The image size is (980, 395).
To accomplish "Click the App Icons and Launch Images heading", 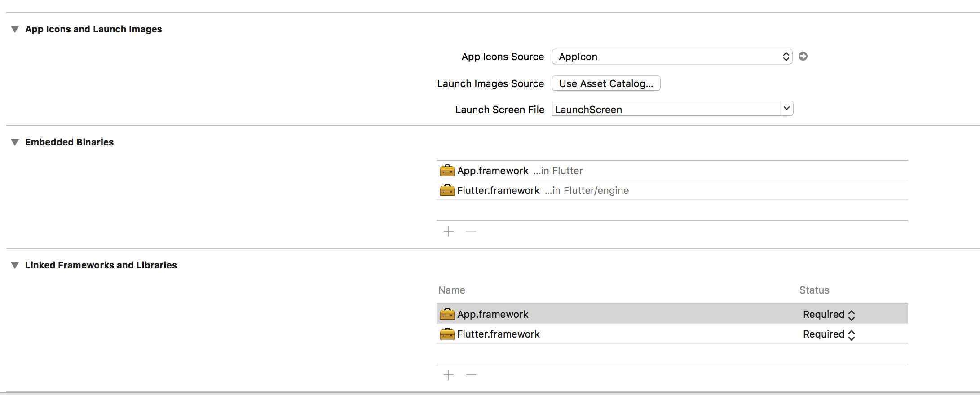I will coord(93,29).
